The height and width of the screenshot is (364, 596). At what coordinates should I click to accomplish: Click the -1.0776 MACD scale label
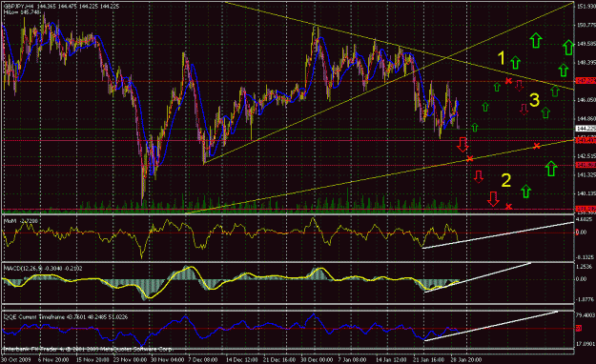pos(584,299)
